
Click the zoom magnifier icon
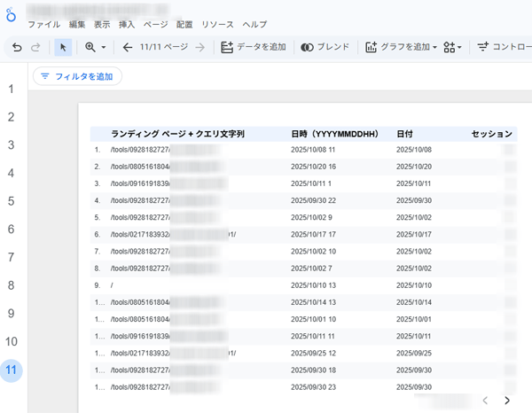90,48
